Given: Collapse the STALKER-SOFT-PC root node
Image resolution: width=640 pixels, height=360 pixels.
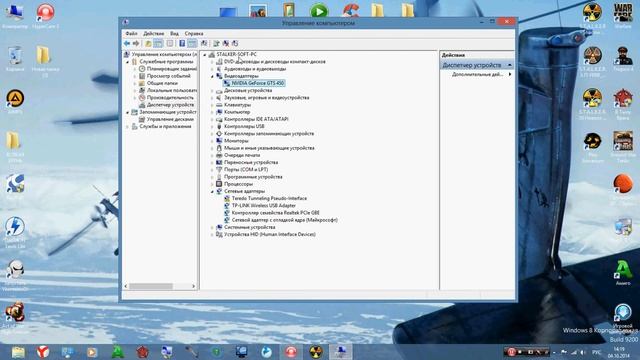Looking at the screenshot, I should click(205, 54).
